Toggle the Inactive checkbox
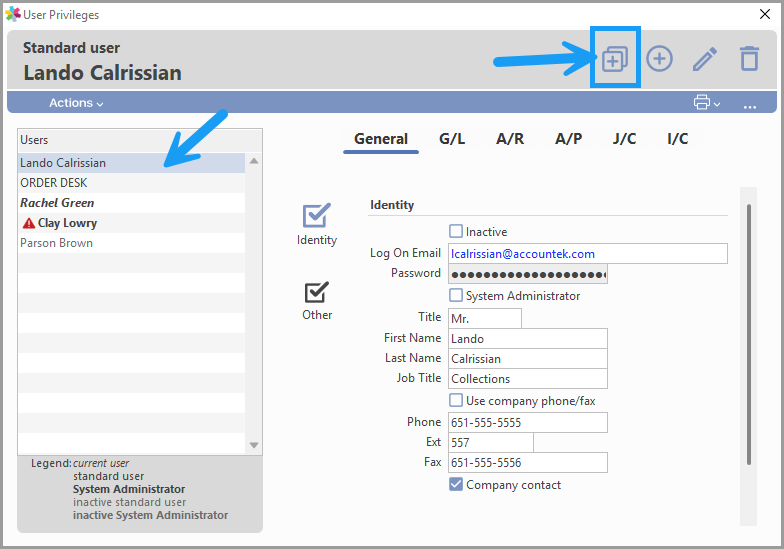The height and width of the screenshot is (549, 784). 456,231
